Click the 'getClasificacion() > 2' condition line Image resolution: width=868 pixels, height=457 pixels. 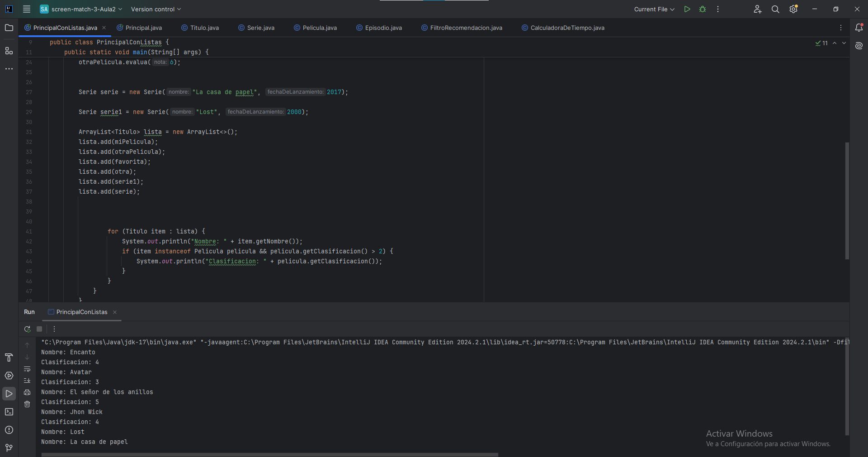(x=258, y=251)
